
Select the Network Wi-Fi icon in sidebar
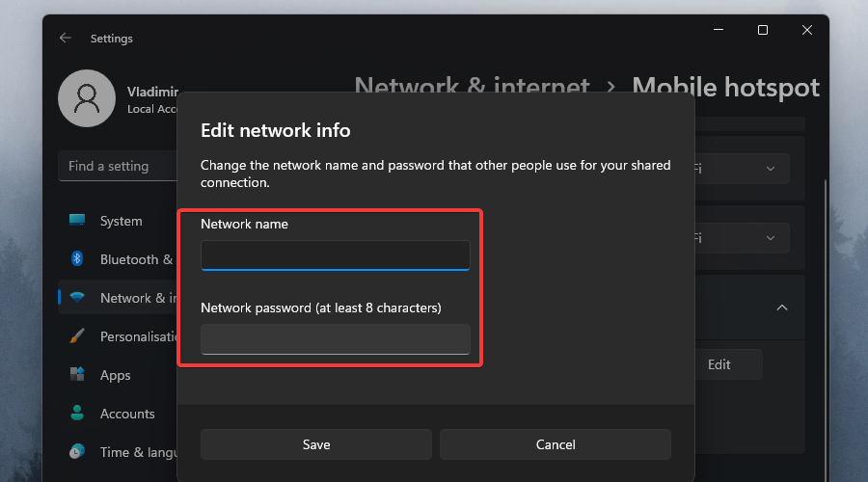click(x=77, y=298)
